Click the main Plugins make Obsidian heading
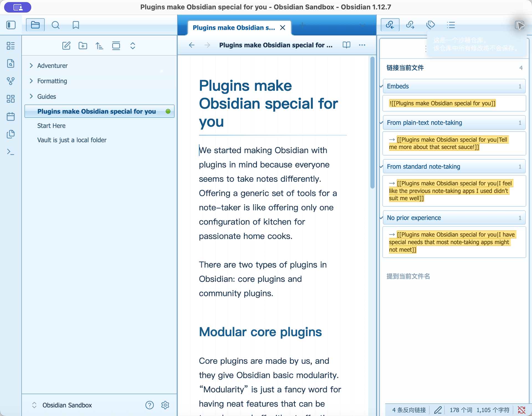The image size is (532, 416). tap(268, 103)
